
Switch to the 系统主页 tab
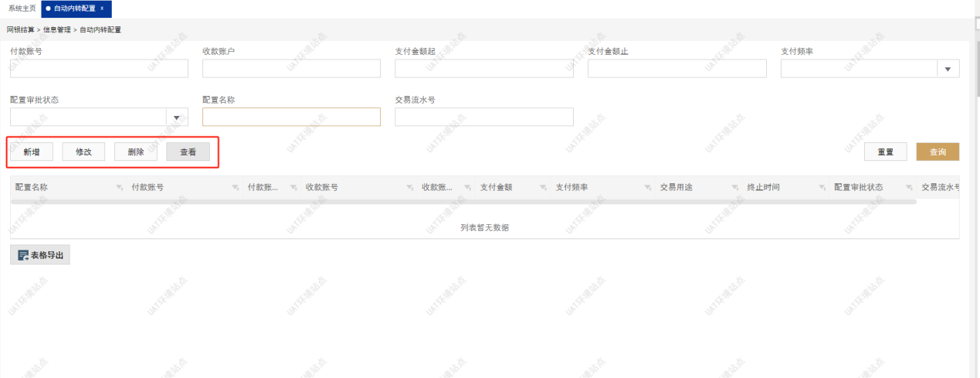click(x=22, y=9)
